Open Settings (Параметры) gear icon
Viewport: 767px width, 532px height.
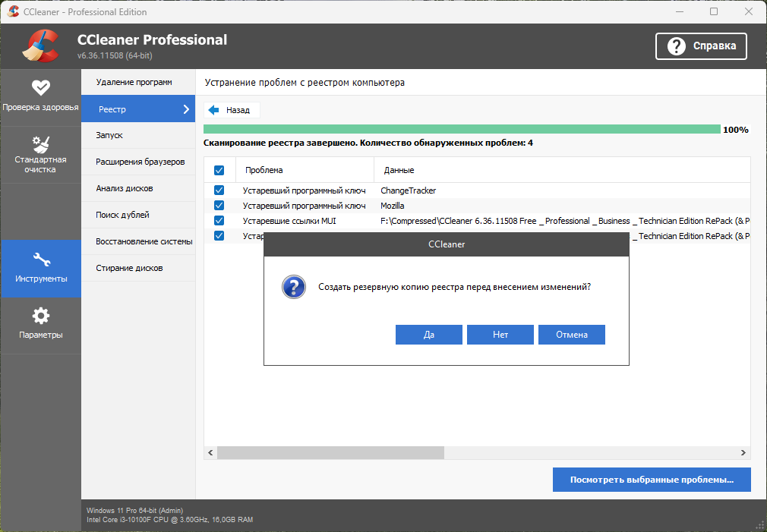pyautogui.click(x=40, y=316)
